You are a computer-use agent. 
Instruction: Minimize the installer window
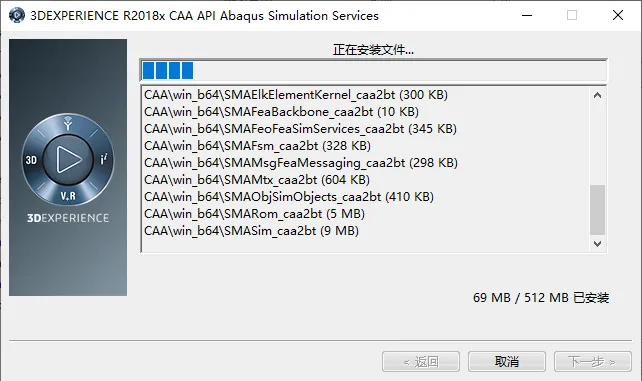[527, 16]
